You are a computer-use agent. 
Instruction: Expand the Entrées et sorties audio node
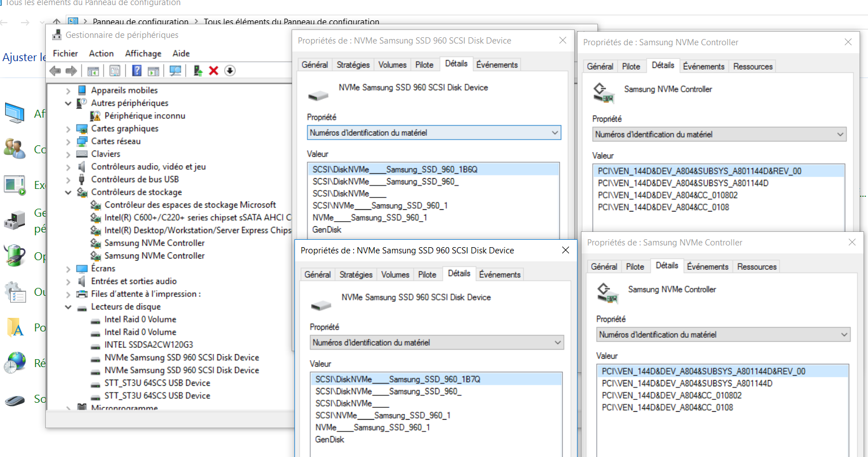pyautogui.click(x=68, y=281)
